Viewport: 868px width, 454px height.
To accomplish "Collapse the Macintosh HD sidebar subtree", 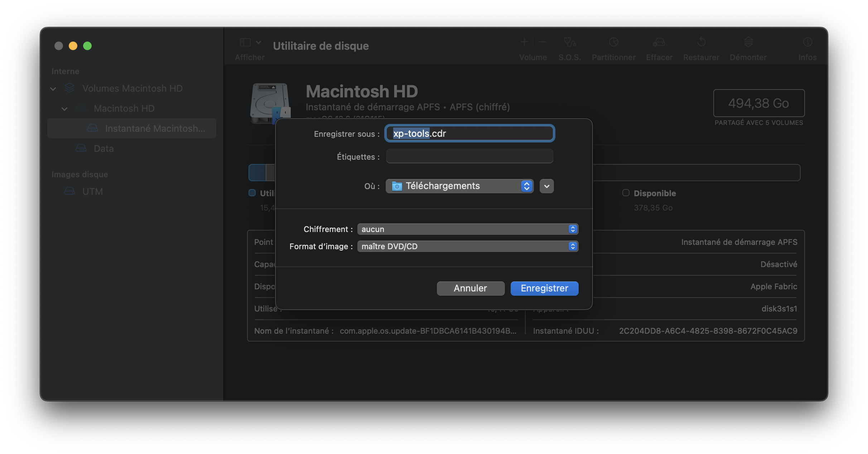I will click(64, 108).
